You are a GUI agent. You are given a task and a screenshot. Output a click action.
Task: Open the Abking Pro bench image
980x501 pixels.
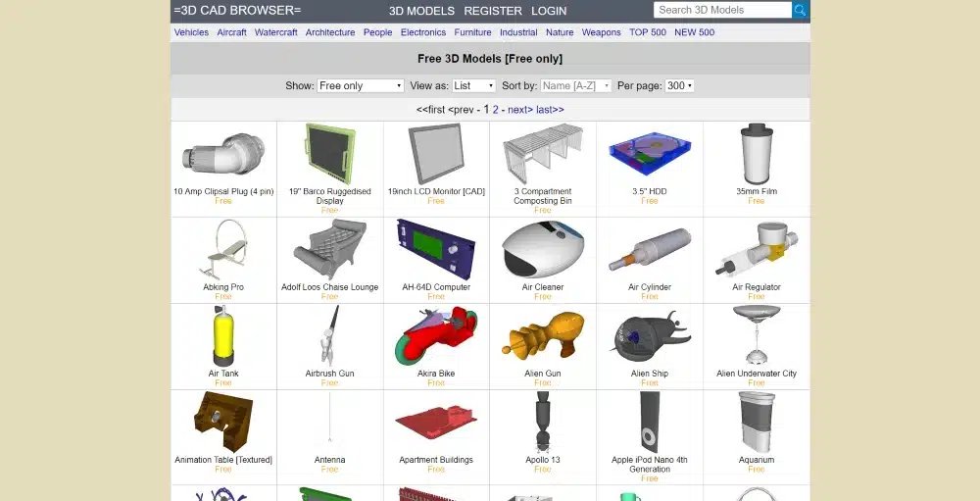pos(223,250)
